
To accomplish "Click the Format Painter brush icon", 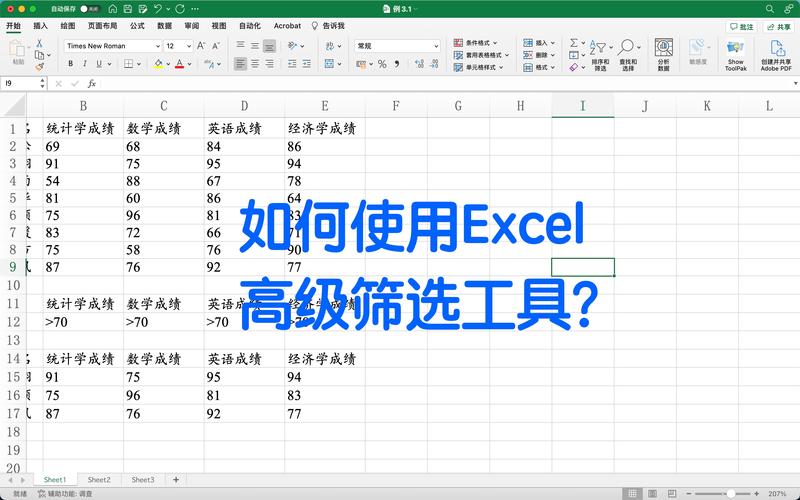I will pyautogui.click(x=39, y=66).
